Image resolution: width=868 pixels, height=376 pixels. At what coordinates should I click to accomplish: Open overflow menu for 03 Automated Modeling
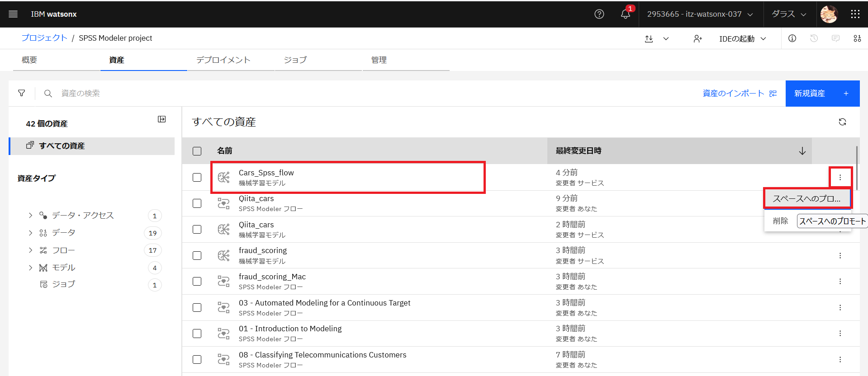tap(840, 308)
